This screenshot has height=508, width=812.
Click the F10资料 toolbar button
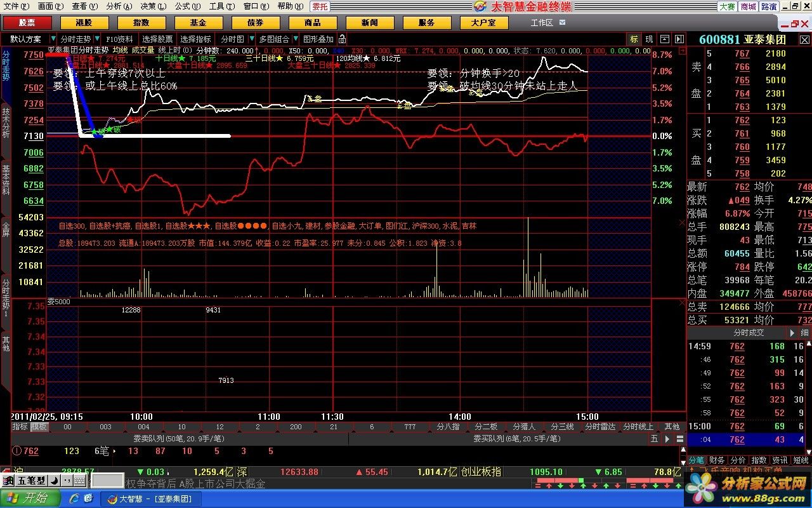120,39
